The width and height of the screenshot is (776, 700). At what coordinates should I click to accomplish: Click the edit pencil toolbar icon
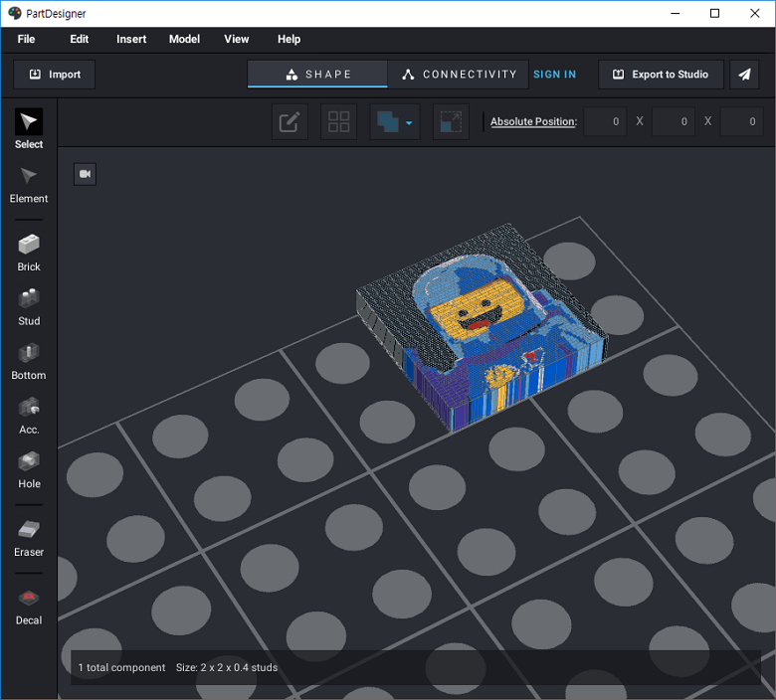coord(290,121)
